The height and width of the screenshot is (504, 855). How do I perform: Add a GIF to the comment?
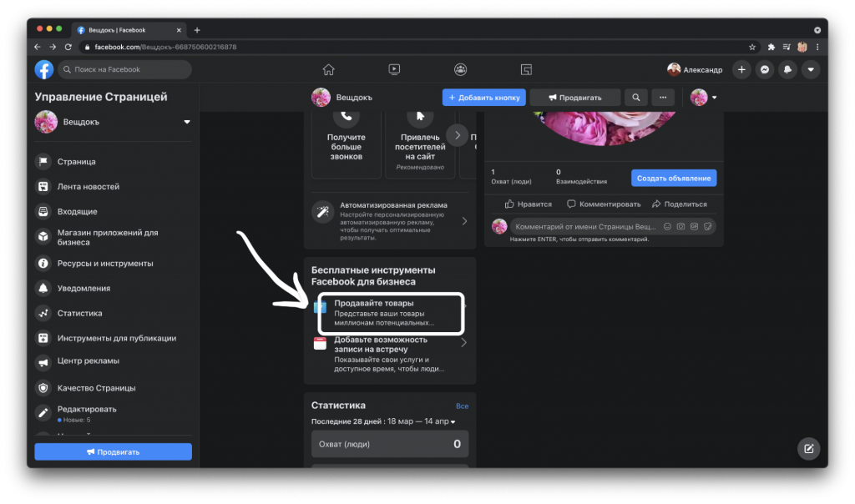point(694,227)
